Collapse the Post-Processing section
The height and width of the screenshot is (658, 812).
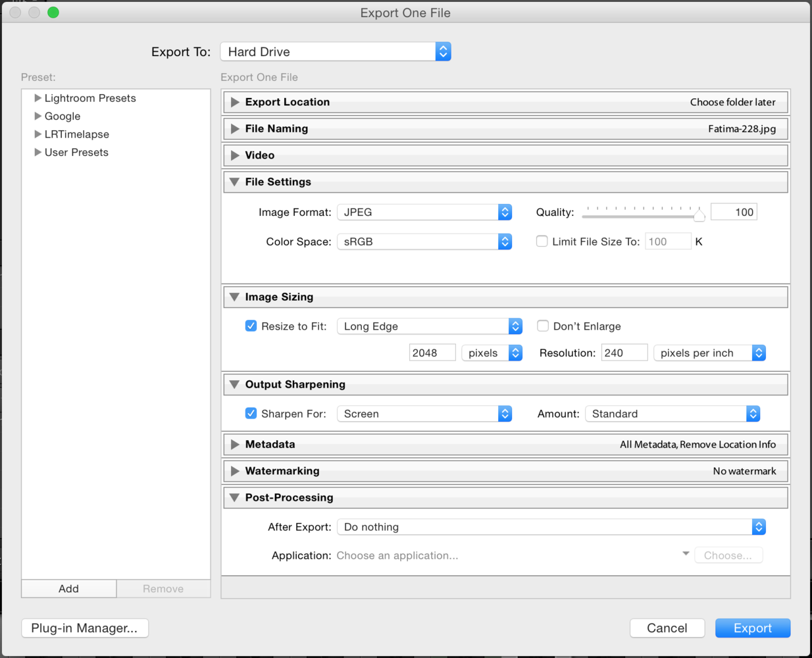[x=234, y=498]
